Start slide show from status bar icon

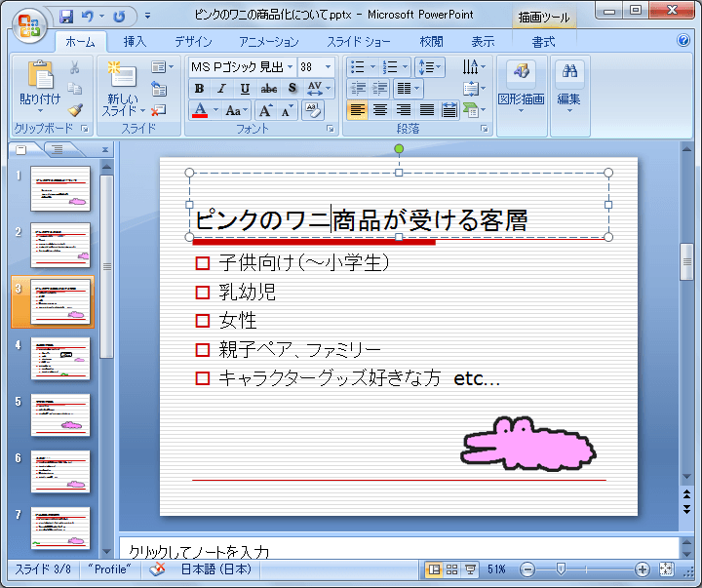click(x=471, y=569)
